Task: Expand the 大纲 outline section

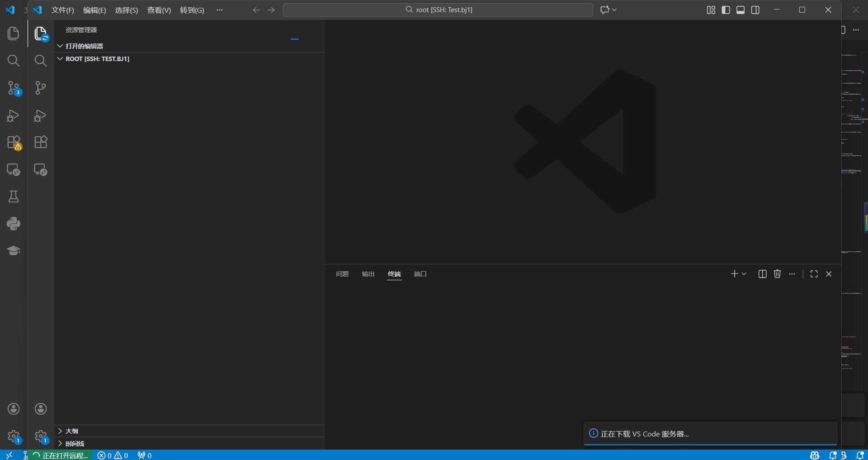Action: (x=72, y=431)
